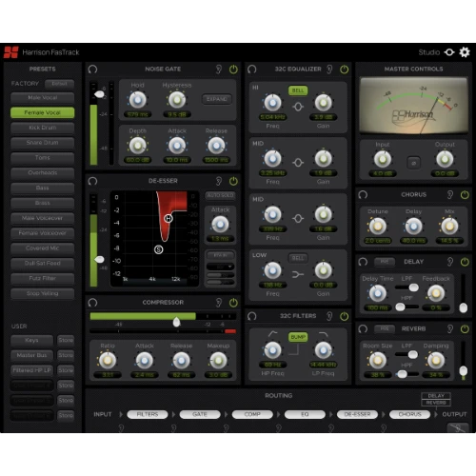Click the Reverb ear listen icon
The height and width of the screenshot is (476, 476).
pyautogui.click(x=450, y=329)
